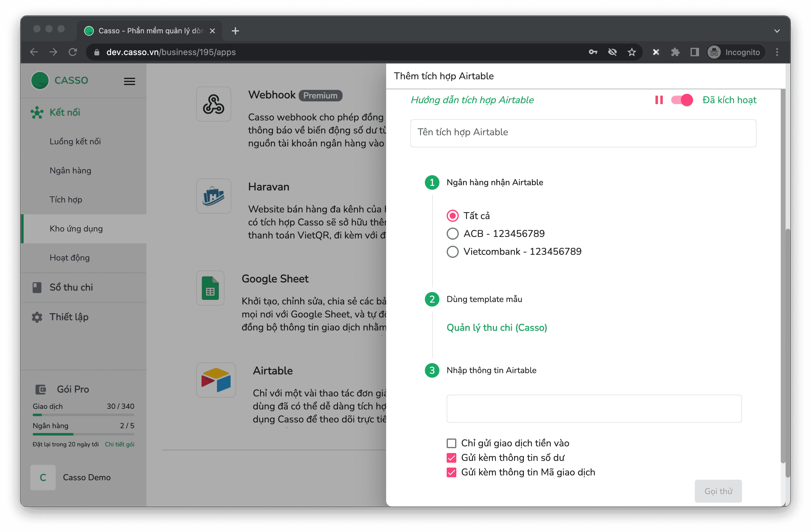Screen dimensions: 811x532
Task: Click the Thiết lập gear icon
Action: coord(37,317)
